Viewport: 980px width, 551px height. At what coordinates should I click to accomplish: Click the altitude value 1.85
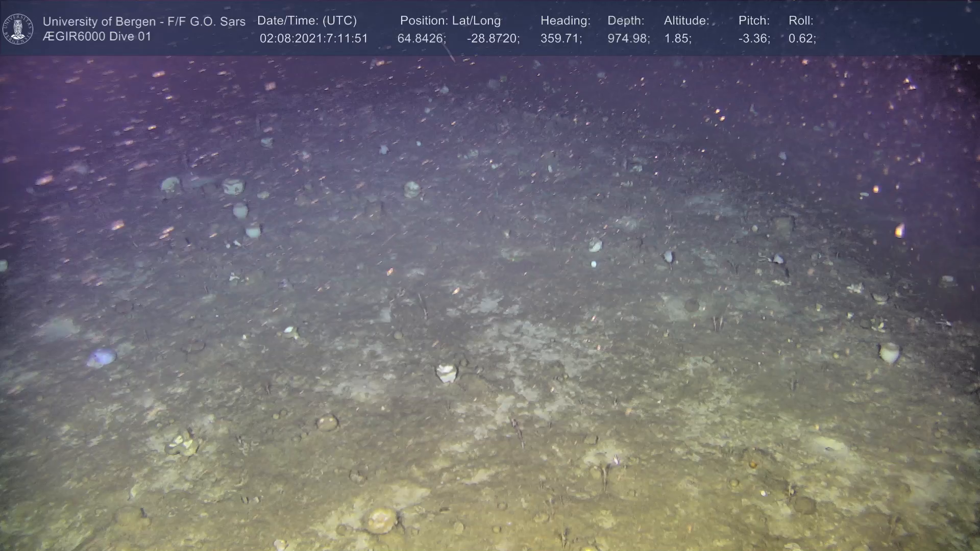point(677,39)
